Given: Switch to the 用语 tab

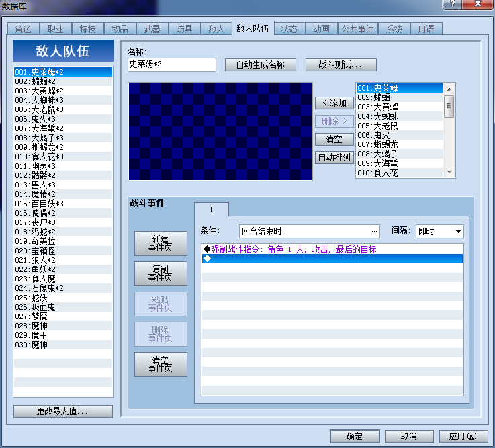Looking at the screenshot, I should [x=426, y=29].
